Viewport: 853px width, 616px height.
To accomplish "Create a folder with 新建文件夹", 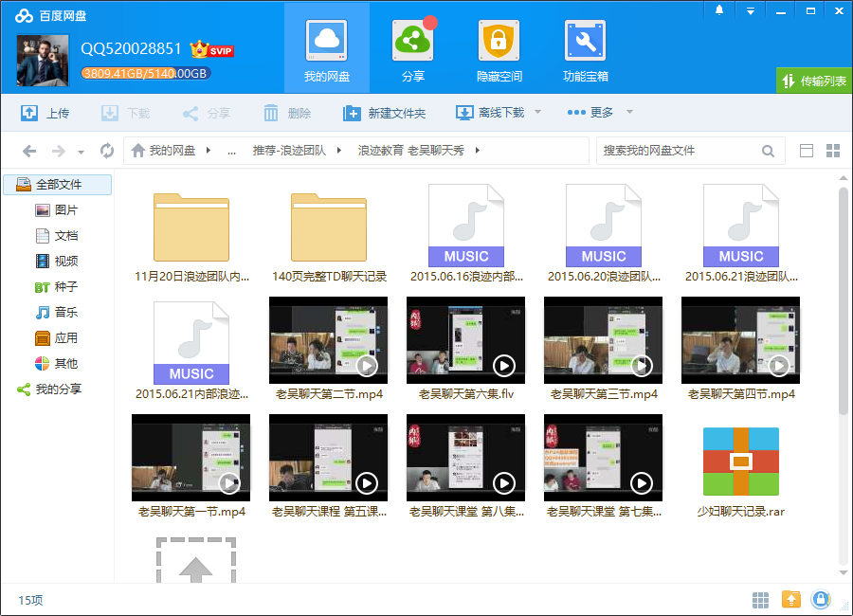I will [384, 113].
